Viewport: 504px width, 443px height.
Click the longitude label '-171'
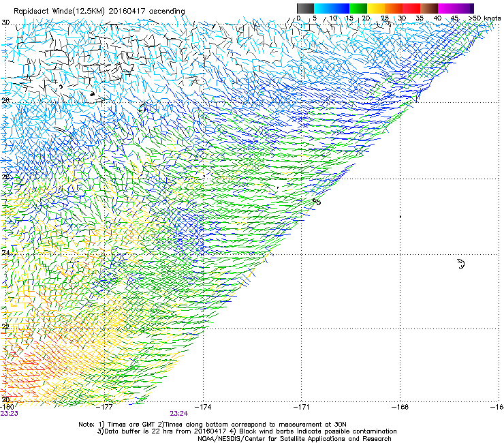click(302, 407)
